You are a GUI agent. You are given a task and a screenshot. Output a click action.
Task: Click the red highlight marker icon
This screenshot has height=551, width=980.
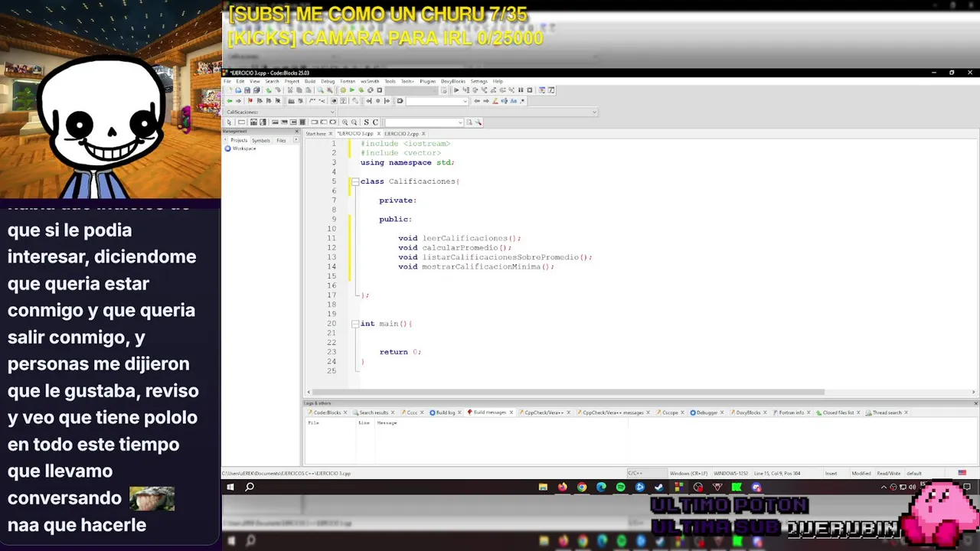point(495,101)
